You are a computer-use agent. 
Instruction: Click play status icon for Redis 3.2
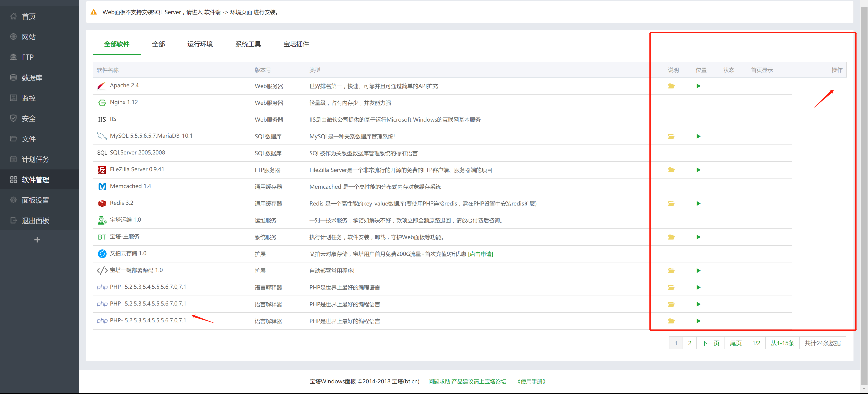click(x=698, y=203)
